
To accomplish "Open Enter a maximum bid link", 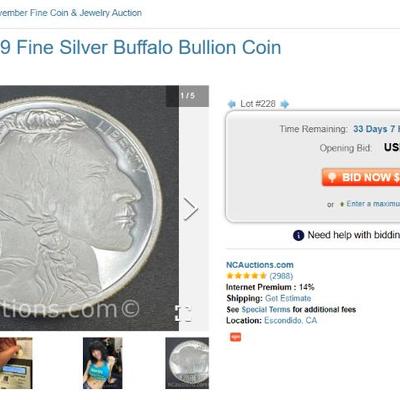I will pyautogui.click(x=373, y=204).
